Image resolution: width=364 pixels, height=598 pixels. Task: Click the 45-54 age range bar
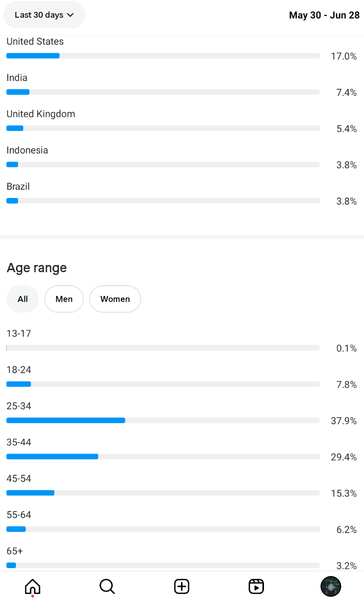(x=163, y=493)
